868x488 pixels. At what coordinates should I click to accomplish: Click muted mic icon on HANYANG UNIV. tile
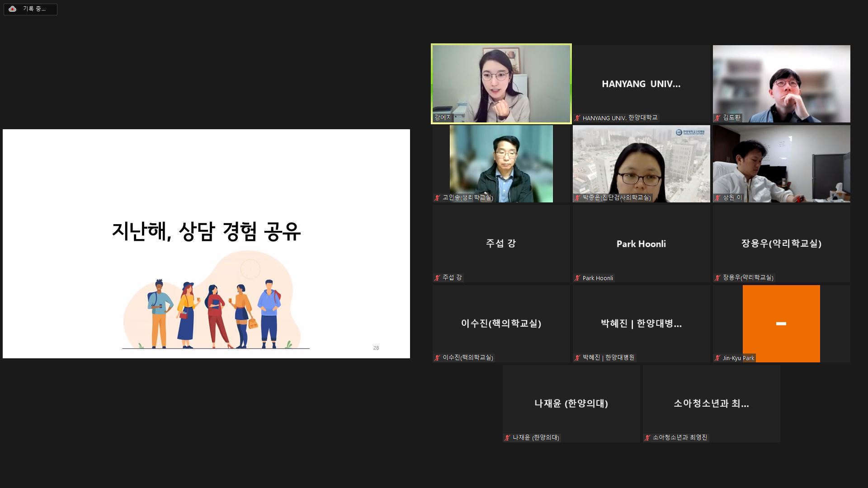click(x=577, y=118)
